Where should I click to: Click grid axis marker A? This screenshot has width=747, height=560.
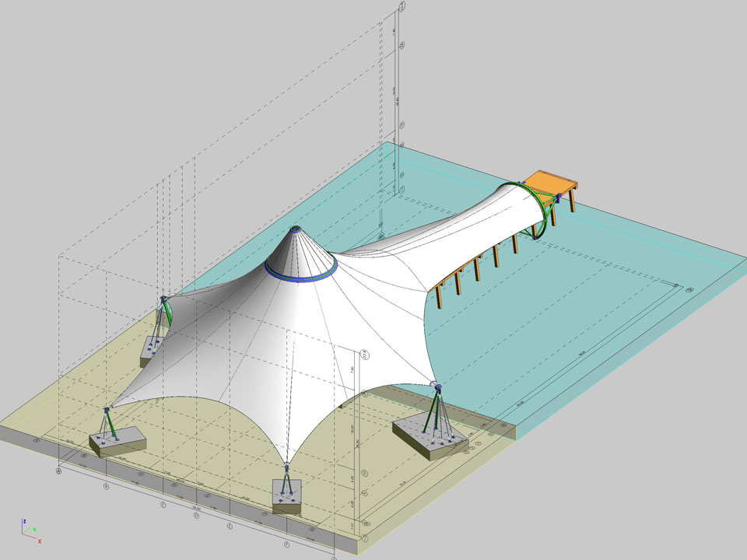(59, 470)
